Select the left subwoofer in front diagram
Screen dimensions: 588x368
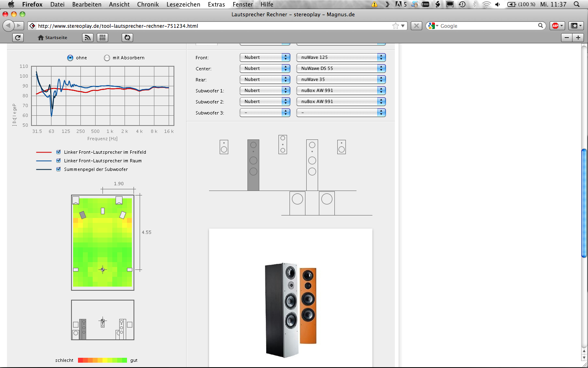[297, 203]
